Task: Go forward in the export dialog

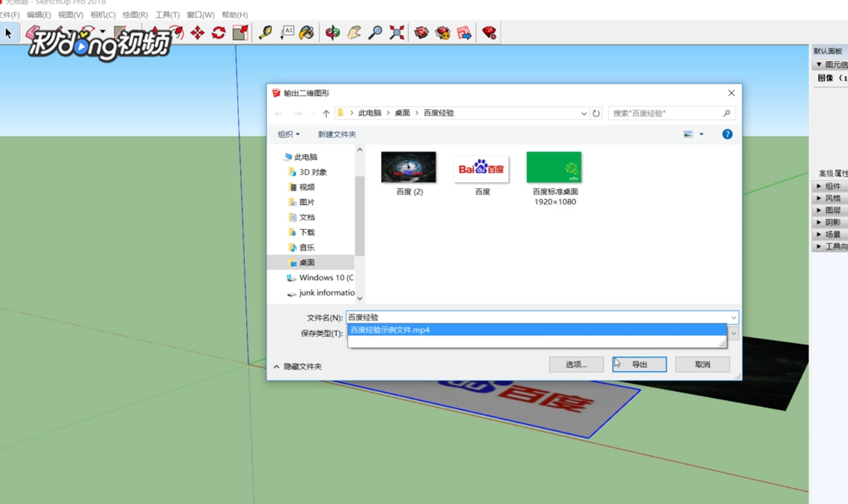Action: pyautogui.click(x=298, y=113)
